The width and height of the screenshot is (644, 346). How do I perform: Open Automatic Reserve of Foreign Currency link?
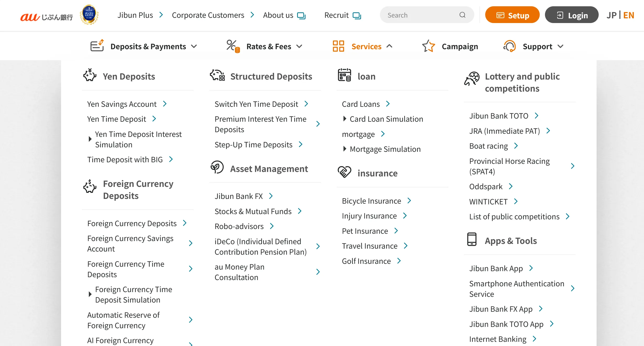123,320
